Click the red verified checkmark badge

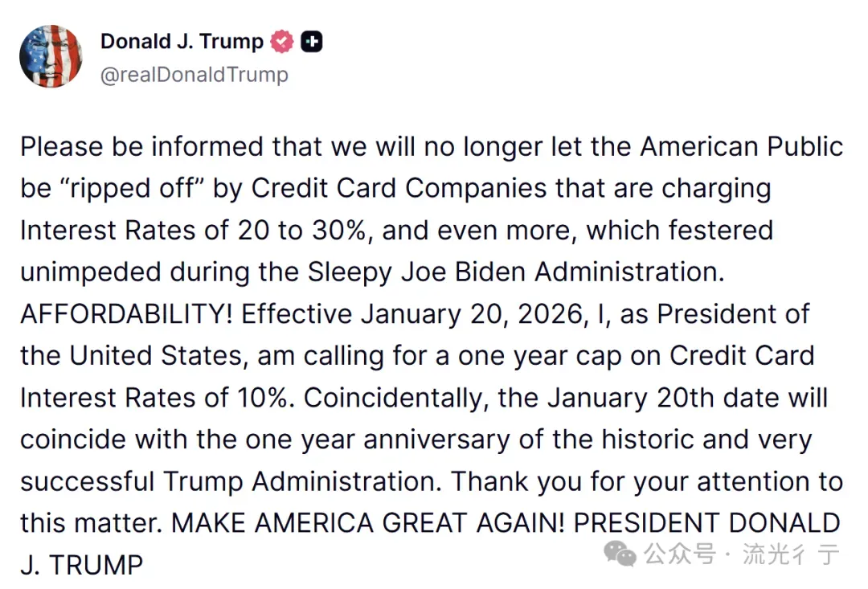[282, 42]
